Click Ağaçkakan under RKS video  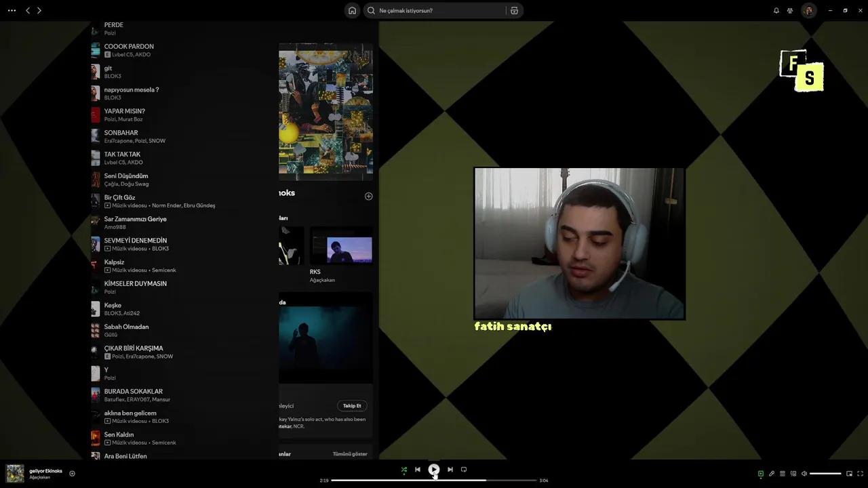[x=322, y=280]
